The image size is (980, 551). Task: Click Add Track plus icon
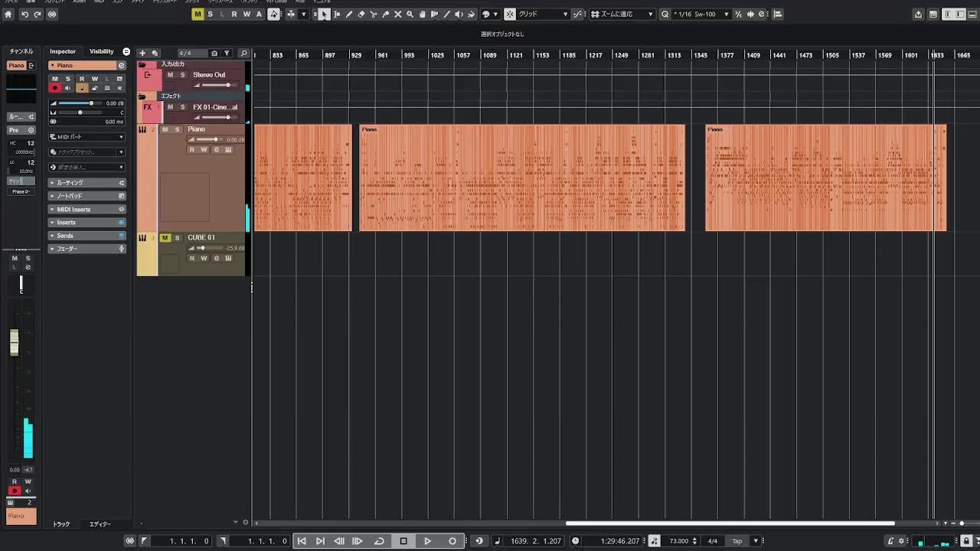click(x=142, y=54)
